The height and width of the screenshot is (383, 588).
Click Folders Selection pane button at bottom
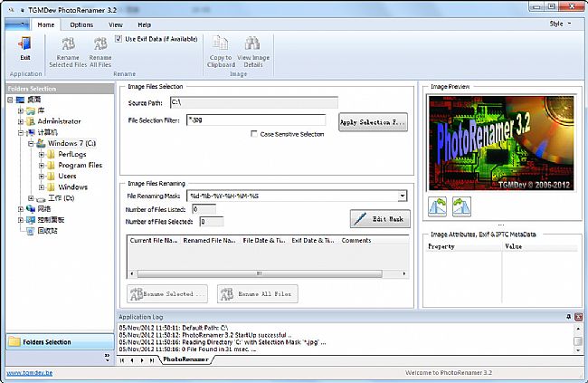(x=60, y=341)
